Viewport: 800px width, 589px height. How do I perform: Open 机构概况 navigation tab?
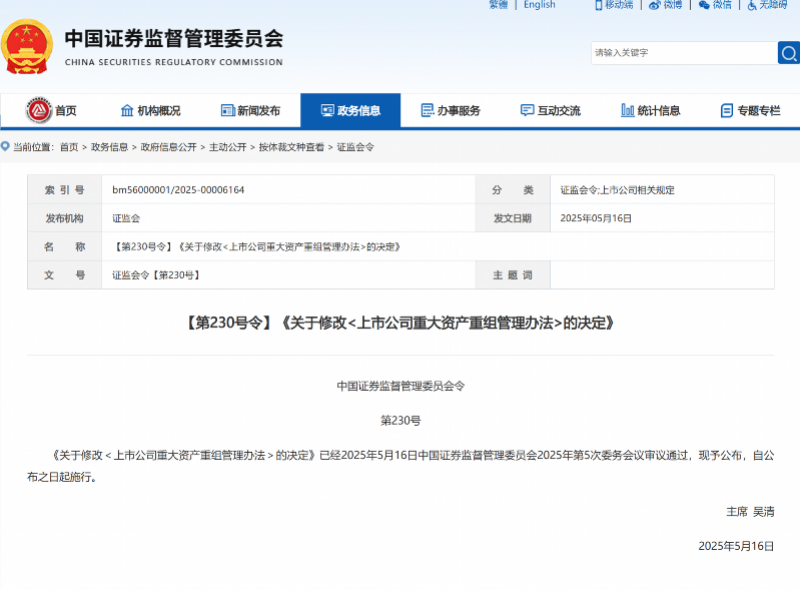[150, 111]
